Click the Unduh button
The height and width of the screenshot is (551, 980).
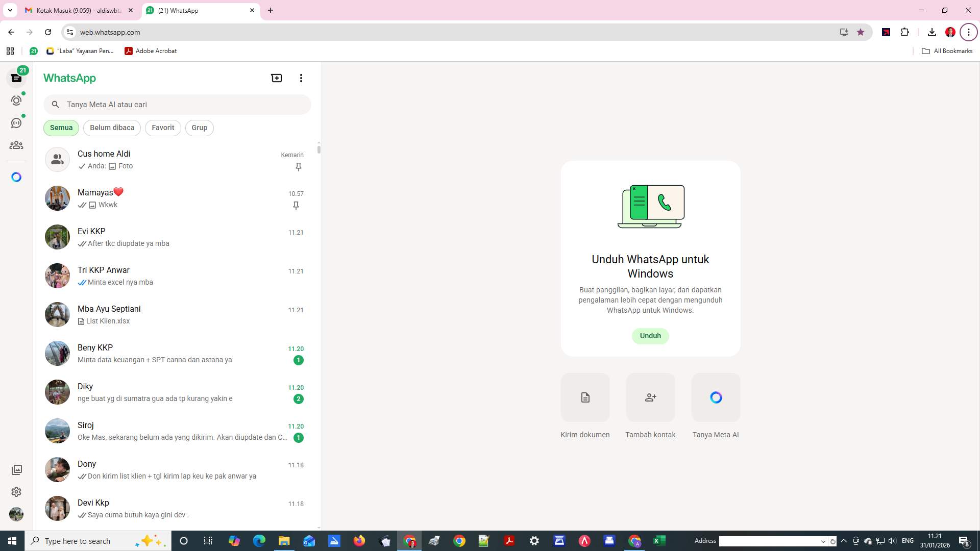click(650, 336)
